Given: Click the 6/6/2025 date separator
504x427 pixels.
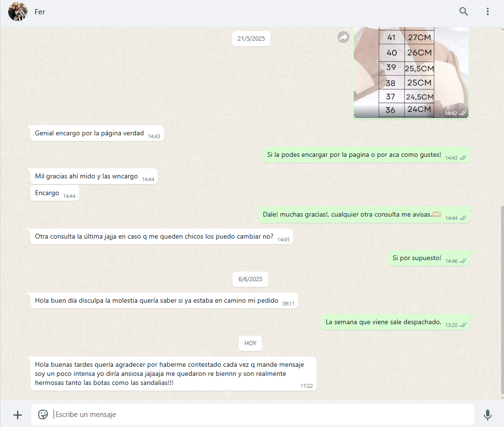Looking at the screenshot, I should tap(250, 279).
